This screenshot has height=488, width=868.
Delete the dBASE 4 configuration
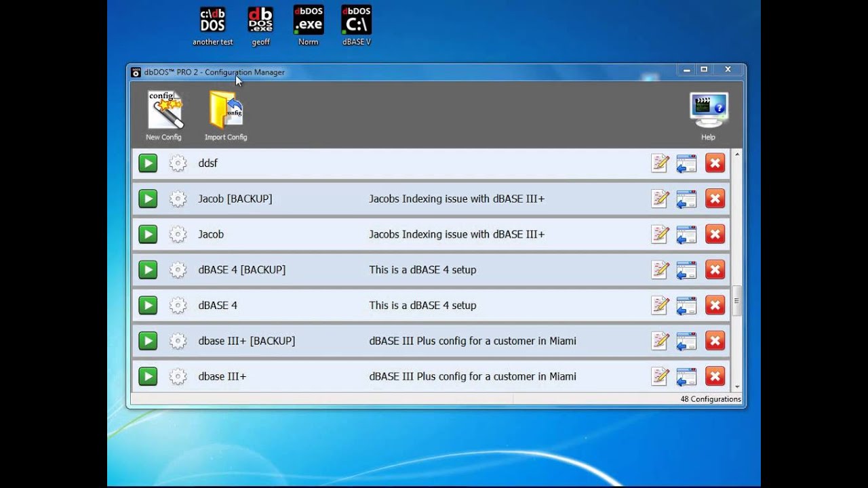point(715,305)
